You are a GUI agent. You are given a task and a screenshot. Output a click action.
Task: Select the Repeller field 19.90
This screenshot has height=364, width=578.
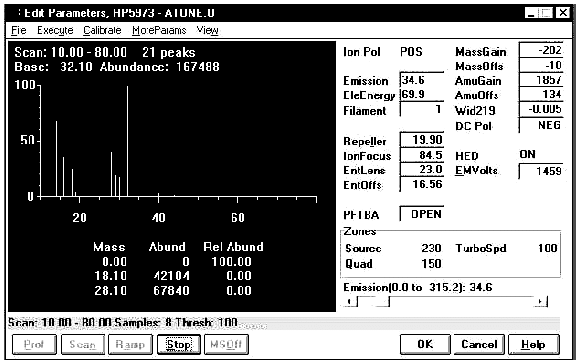point(422,140)
